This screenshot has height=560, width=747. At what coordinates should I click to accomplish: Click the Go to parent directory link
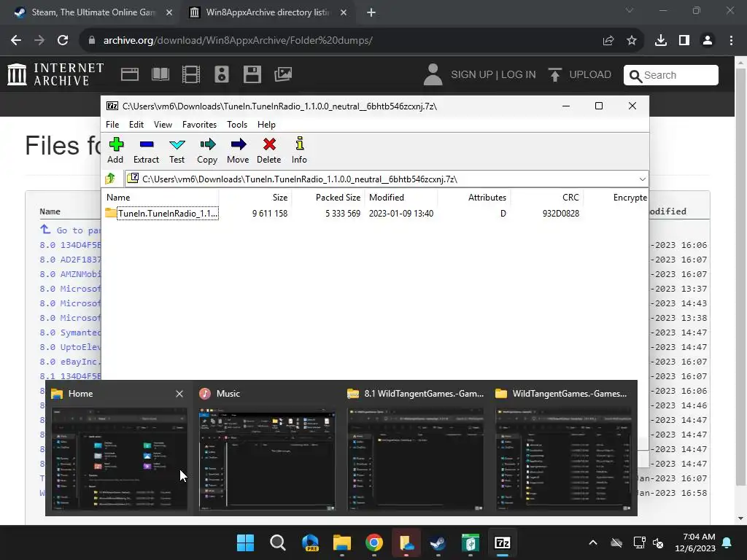pyautogui.click(x=71, y=230)
